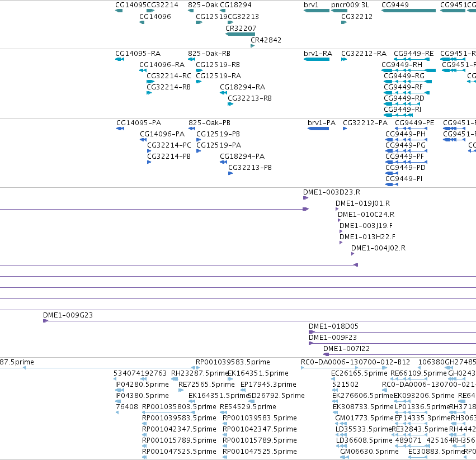Click EST GM01773.5prime label
This screenshot has height=460, width=476.
pyautogui.click(x=364, y=418)
